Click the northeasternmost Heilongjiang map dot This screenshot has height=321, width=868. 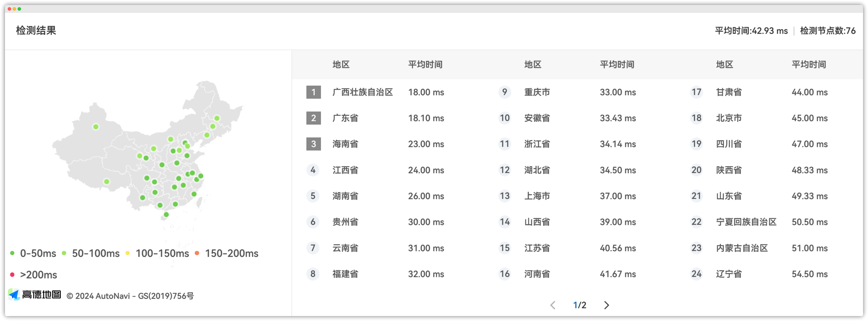point(217,118)
